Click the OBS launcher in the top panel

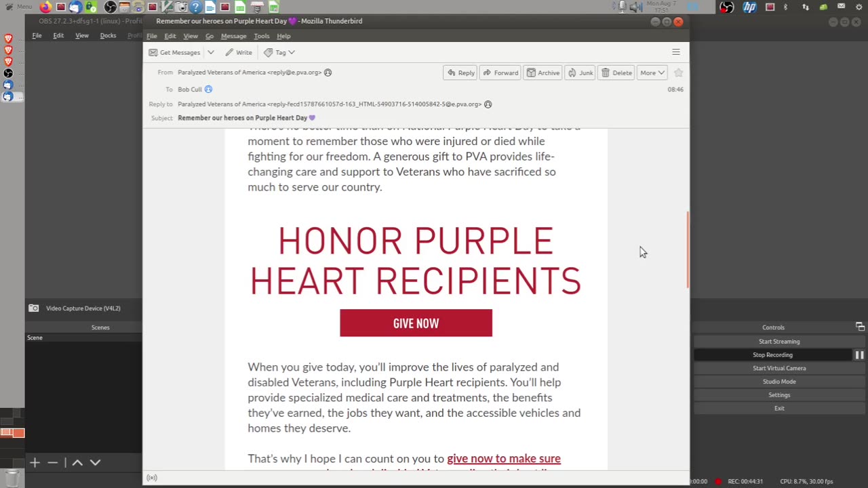(x=110, y=7)
